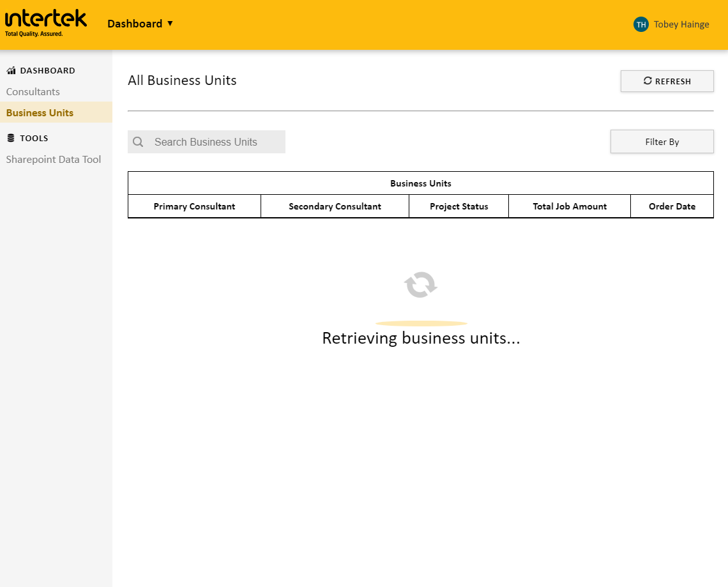The image size is (728, 587).
Task: Open the Dashboard dropdown menu
Action: click(x=140, y=24)
